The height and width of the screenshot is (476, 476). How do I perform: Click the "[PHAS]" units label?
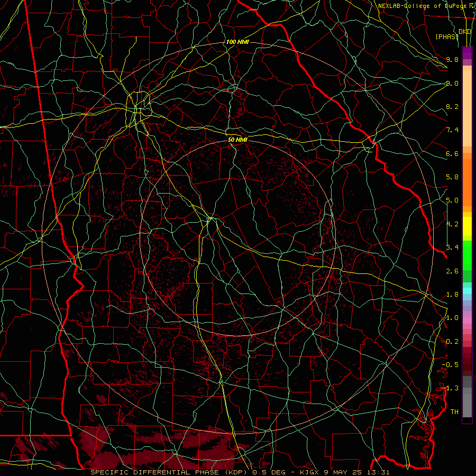tap(447, 36)
